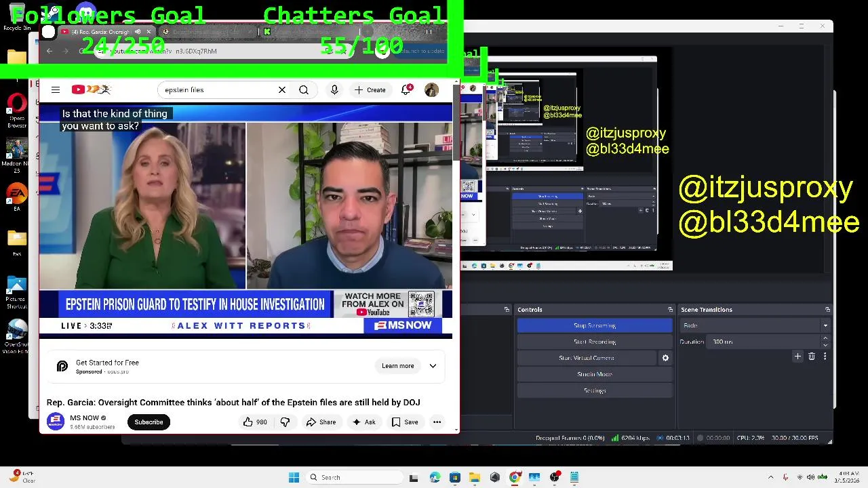This screenshot has width=868, height=488.
Task: Open YouTube notifications bell
Action: [x=406, y=89]
